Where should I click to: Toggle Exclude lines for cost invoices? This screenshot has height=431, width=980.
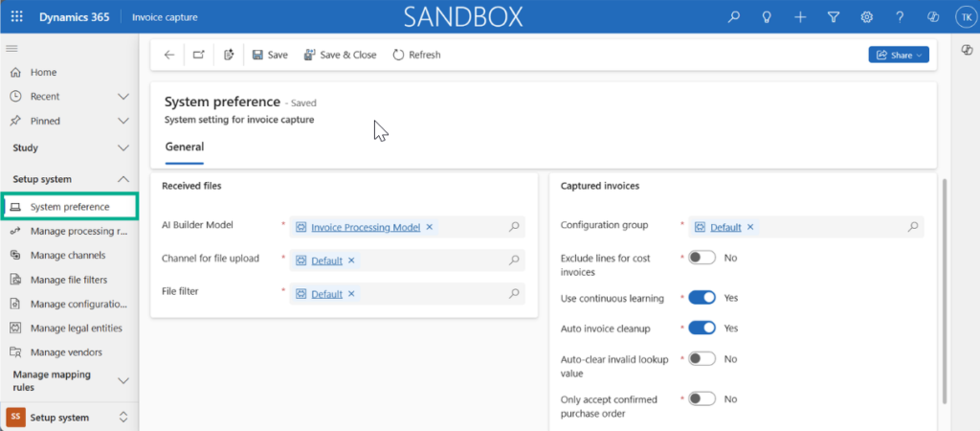[x=702, y=257]
